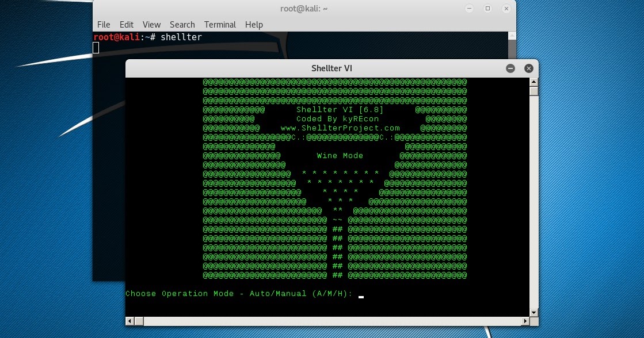Click Shellter scroll left arrow

click(x=130, y=321)
